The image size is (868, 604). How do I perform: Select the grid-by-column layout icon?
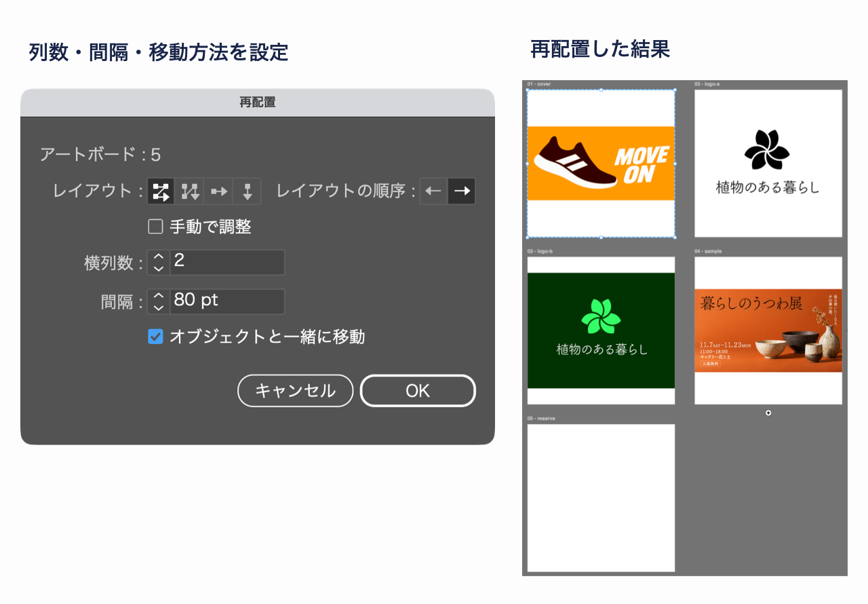[x=190, y=191]
